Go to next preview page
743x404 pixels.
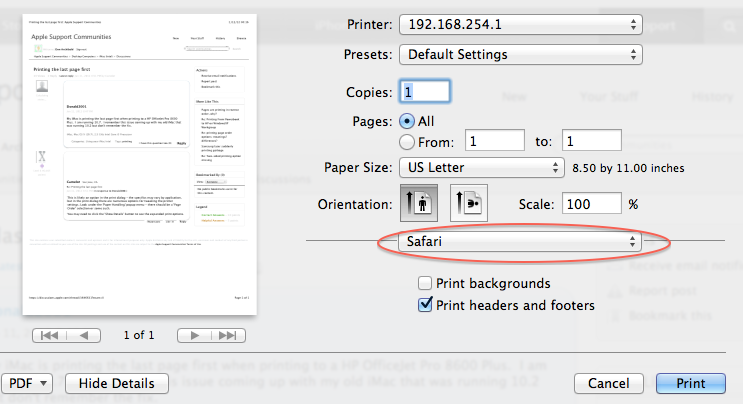194,335
